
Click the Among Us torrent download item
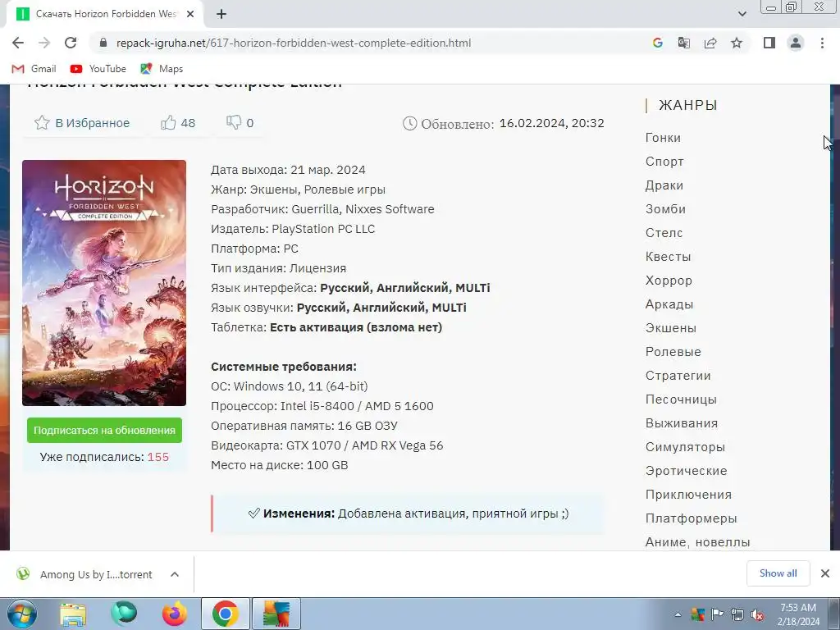coord(85,574)
